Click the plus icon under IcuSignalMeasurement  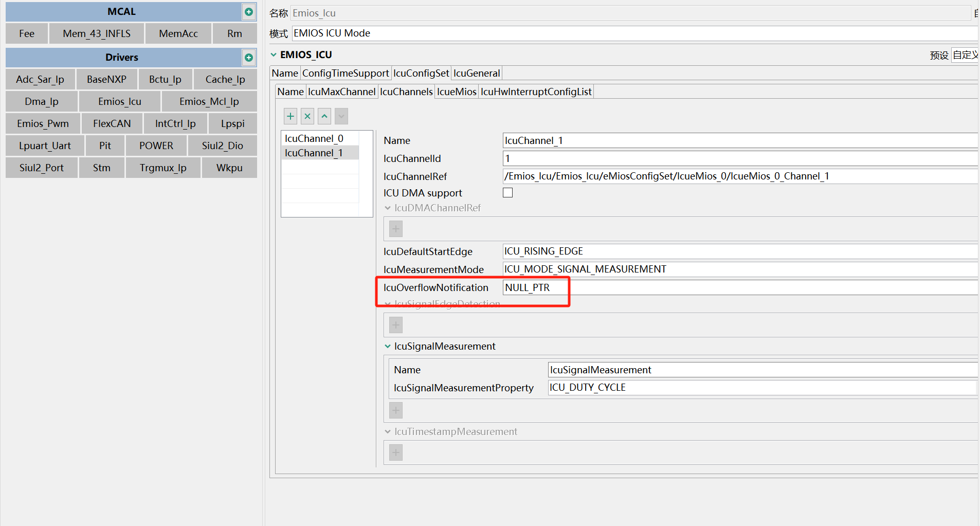tap(395, 410)
